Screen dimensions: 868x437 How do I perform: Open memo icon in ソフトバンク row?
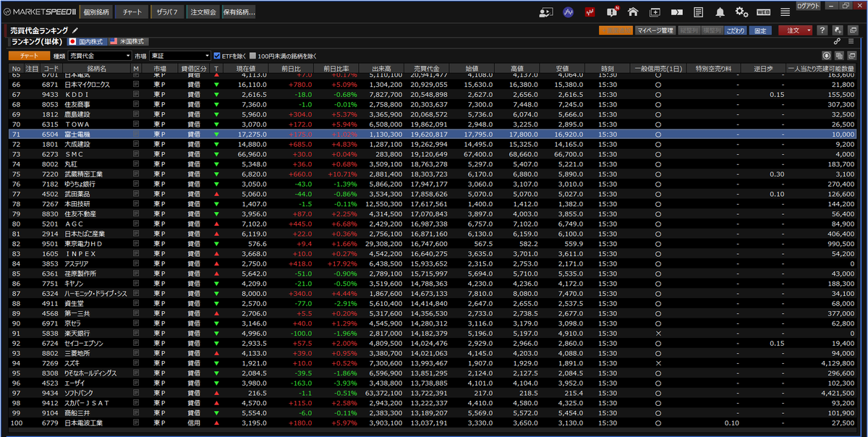click(x=136, y=392)
